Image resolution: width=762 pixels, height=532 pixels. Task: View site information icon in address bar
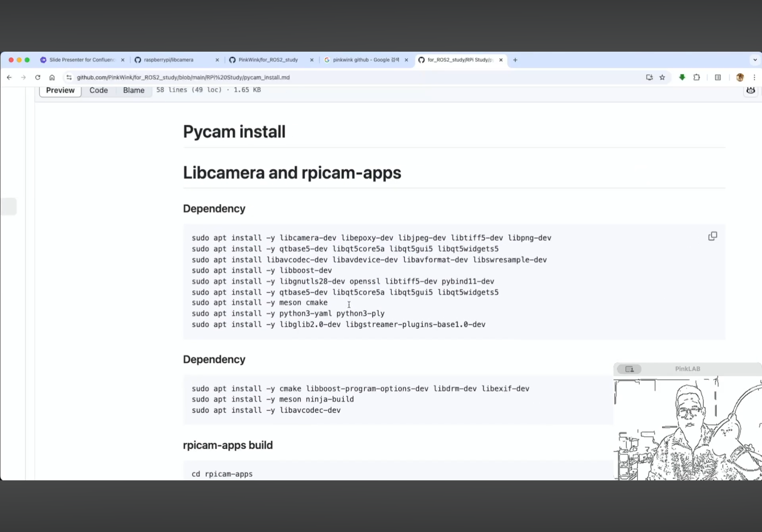point(69,77)
